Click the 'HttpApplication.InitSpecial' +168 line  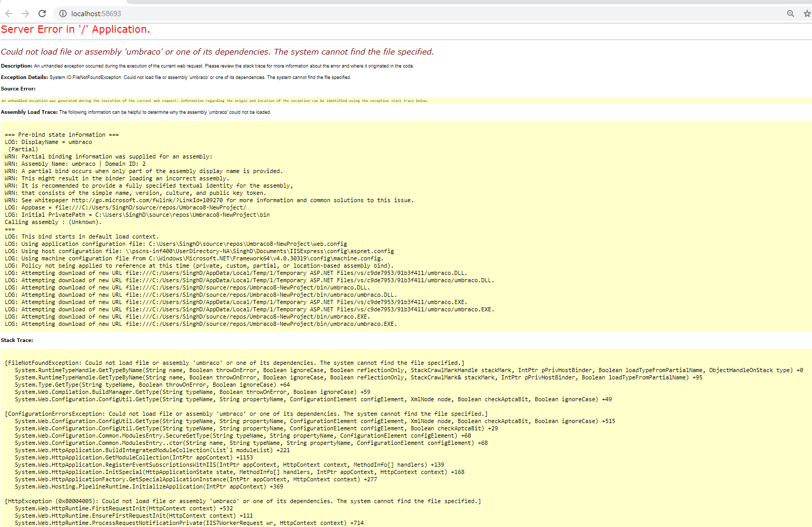[239, 472]
